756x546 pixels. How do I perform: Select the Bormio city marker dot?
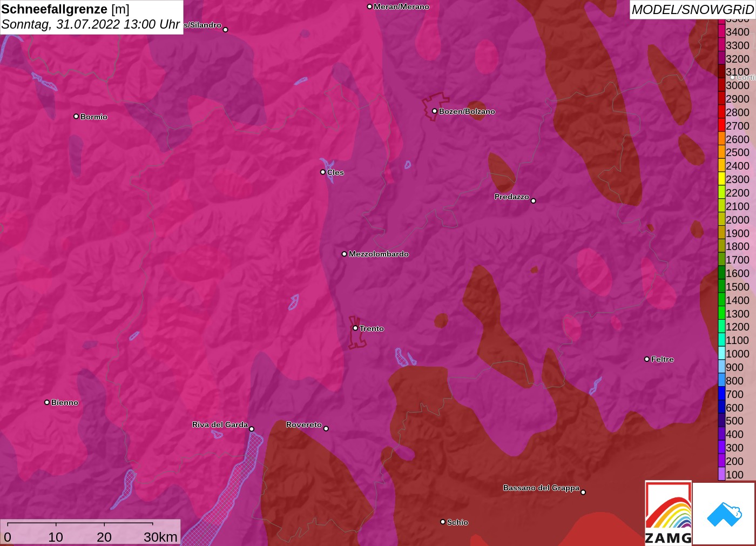coord(76,116)
